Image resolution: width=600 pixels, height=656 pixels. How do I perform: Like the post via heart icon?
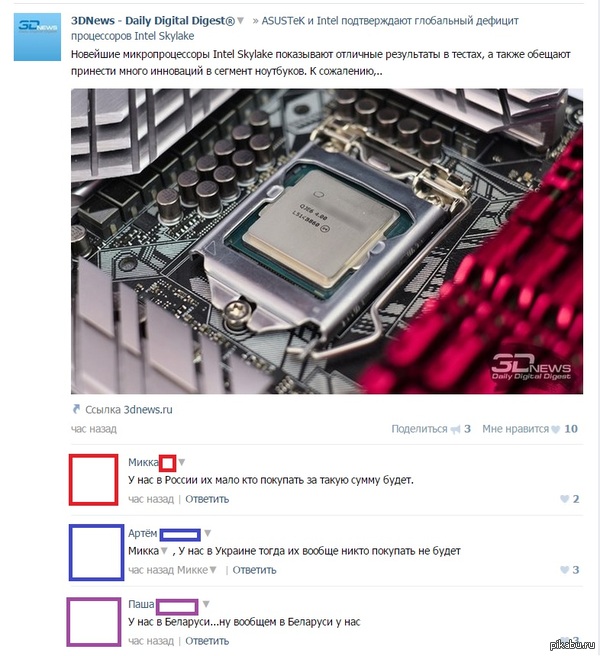(555, 429)
